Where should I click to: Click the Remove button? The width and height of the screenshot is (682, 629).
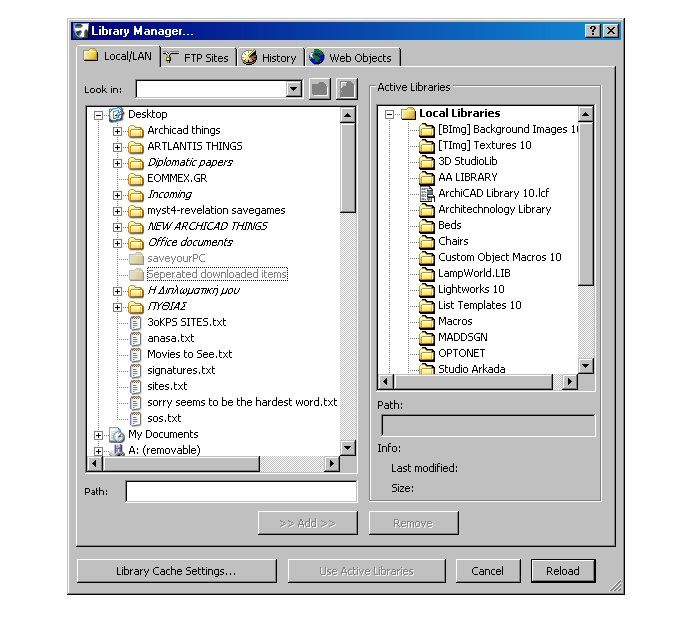(413, 523)
